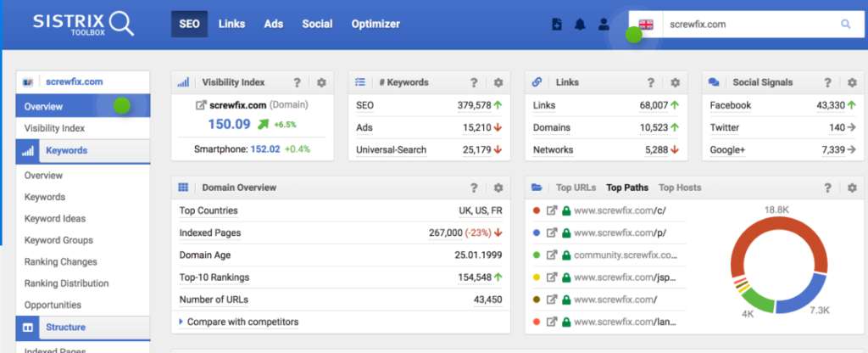Select the SEO tab
Image resolution: width=868 pixels, height=353 pixels.
tap(189, 25)
